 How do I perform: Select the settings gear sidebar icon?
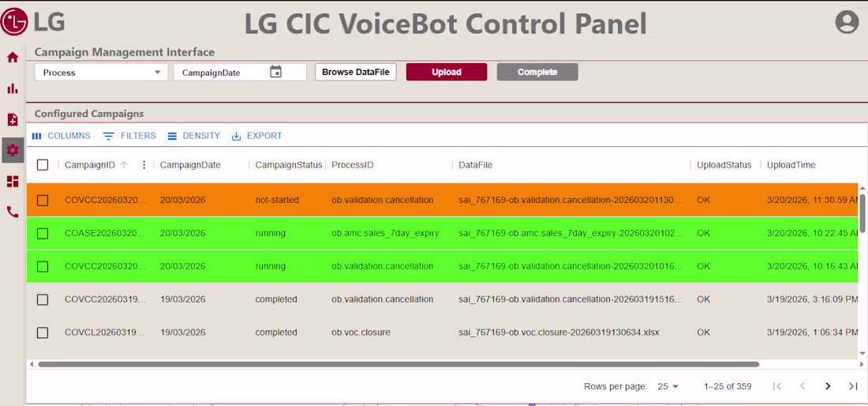(13, 149)
